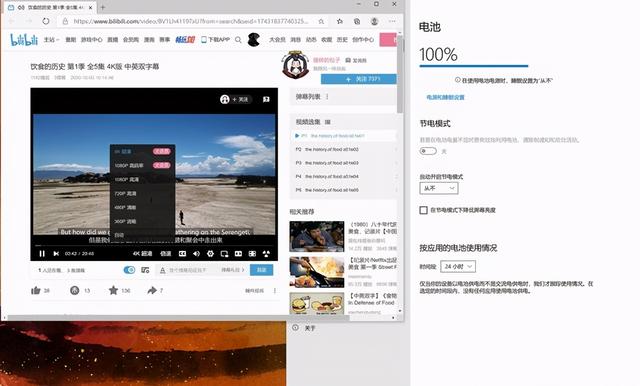
Task: Select the 360P 流畅 quality option
Action: pyautogui.click(x=142, y=221)
